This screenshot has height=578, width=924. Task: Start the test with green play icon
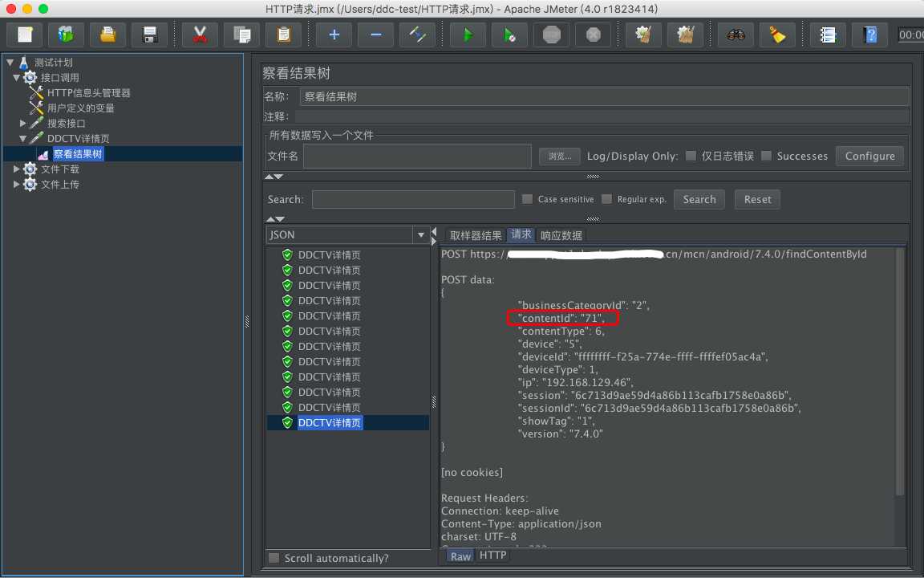point(468,35)
